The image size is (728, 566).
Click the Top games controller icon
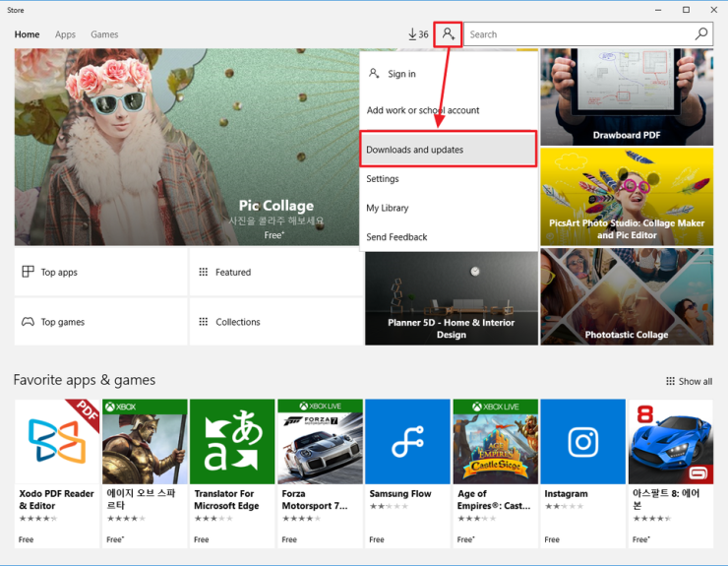pyautogui.click(x=28, y=322)
